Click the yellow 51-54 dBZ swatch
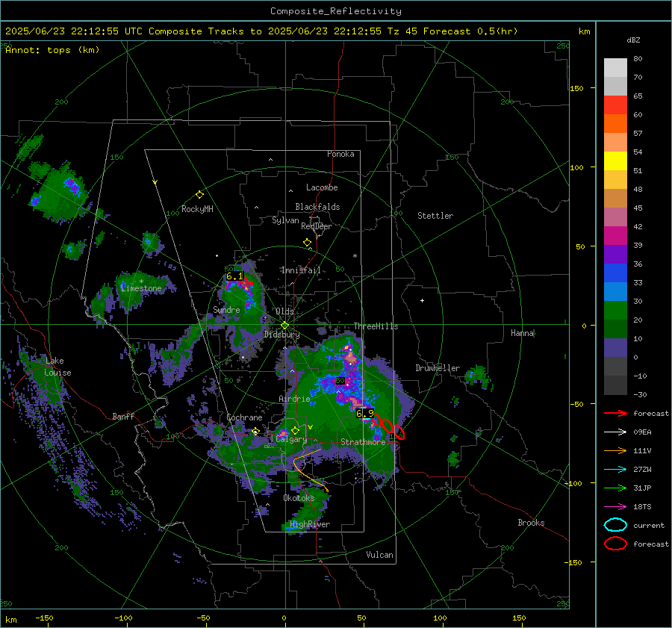672x628 pixels. click(x=615, y=161)
